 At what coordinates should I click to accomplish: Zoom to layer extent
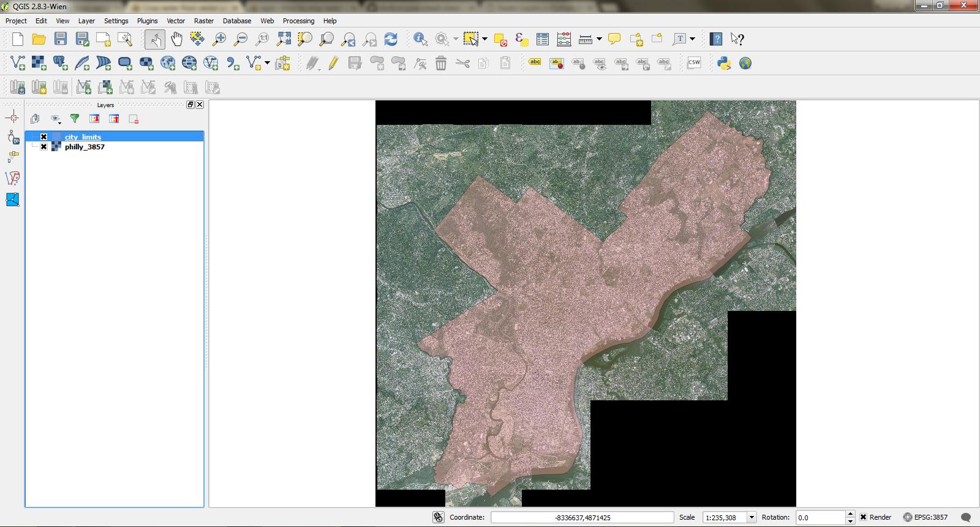click(x=326, y=40)
